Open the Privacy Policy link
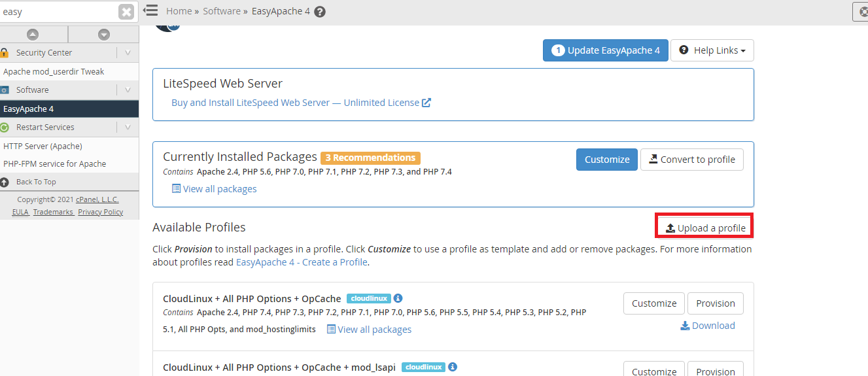Screen dimensions: 868x376 (100, 212)
